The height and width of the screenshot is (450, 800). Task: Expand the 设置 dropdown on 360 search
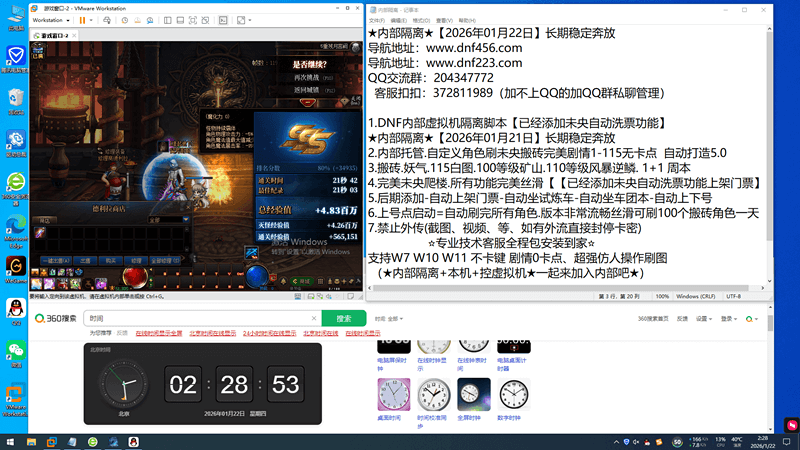(703, 318)
